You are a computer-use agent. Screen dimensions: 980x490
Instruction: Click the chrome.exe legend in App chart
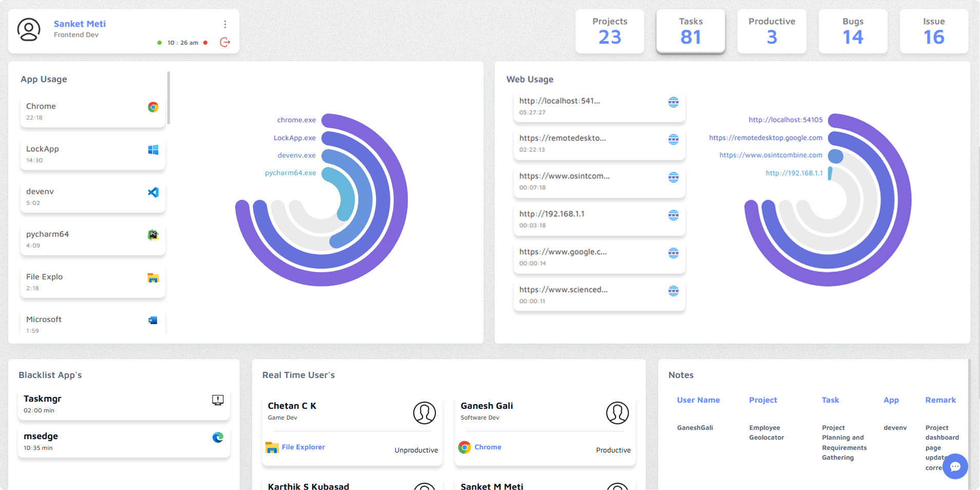[296, 120]
